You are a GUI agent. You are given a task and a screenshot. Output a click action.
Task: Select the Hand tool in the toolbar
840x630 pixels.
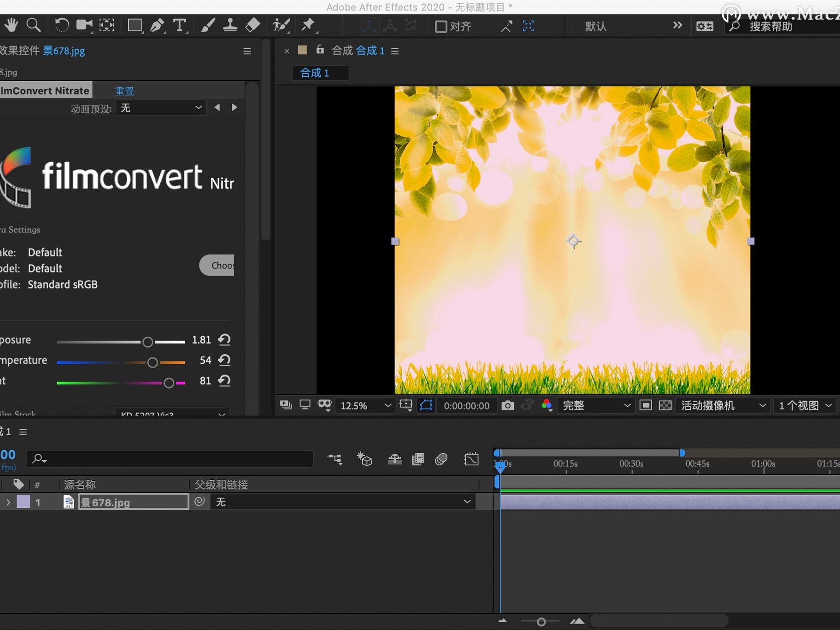[11, 25]
